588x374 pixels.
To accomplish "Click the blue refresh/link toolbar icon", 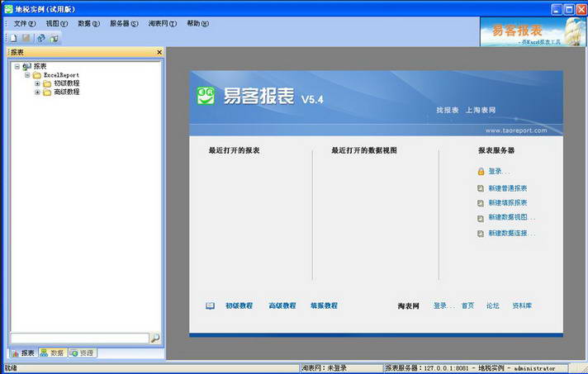I will (x=41, y=38).
